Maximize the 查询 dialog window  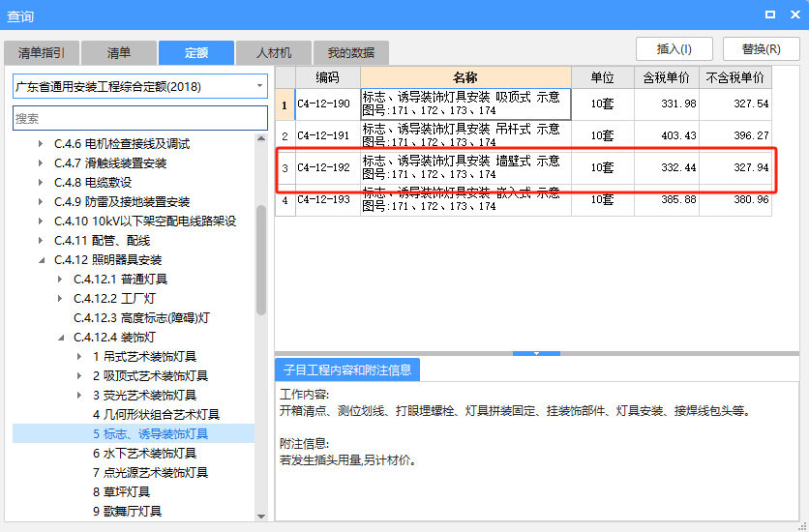[770, 15]
